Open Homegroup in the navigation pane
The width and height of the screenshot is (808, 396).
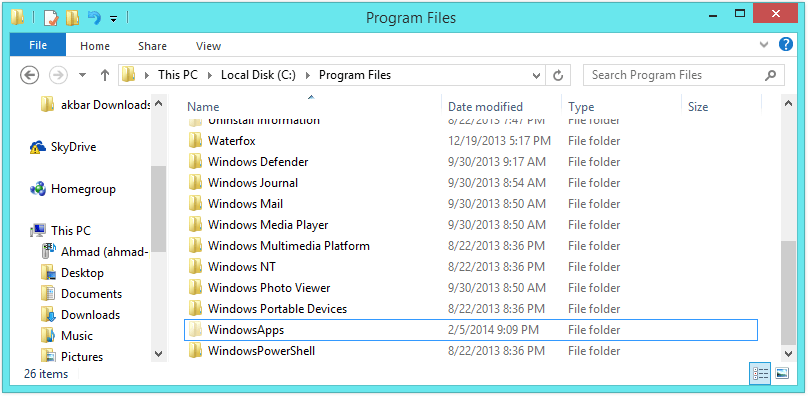tap(73, 189)
